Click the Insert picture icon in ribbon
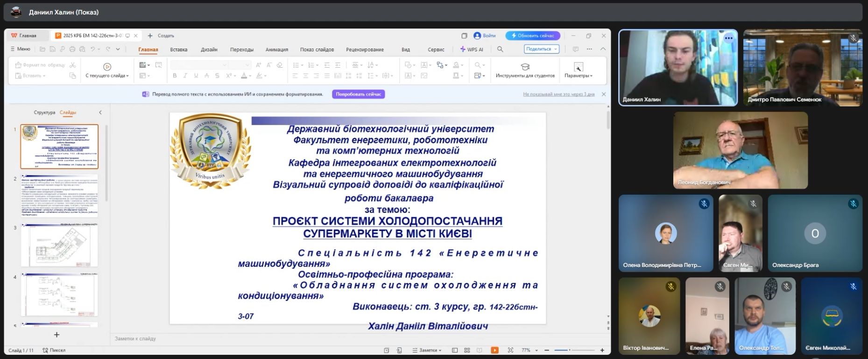The width and height of the screenshot is (868, 359). tap(424, 76)
